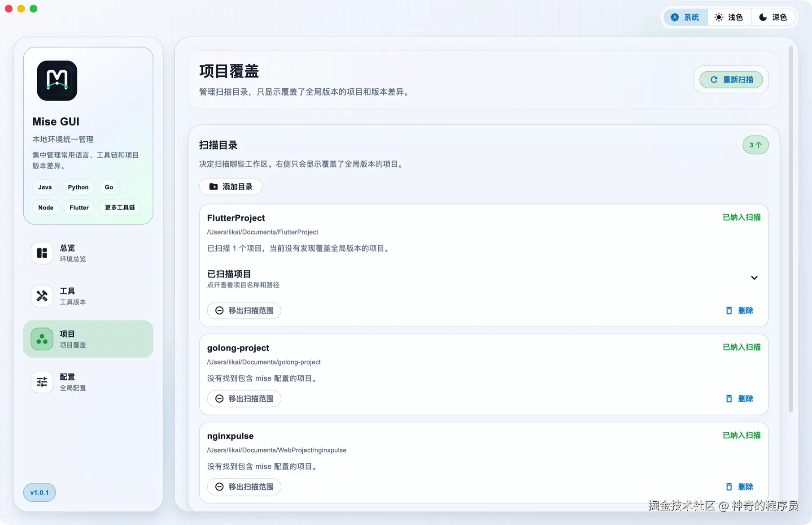812x525 pixels.
Task: Click the golong-project title
Action: coord(238,348)
